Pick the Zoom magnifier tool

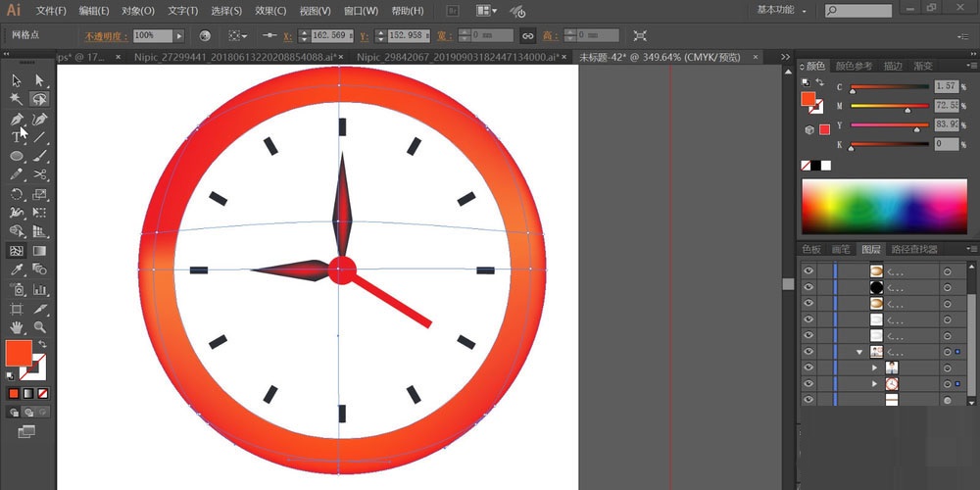click(40, 326)
